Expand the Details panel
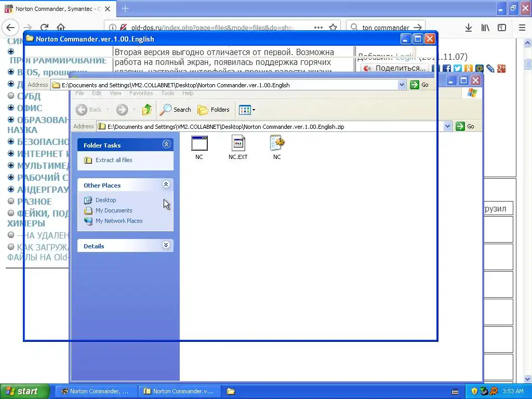532x399 pixels. (x=166, y=245)
